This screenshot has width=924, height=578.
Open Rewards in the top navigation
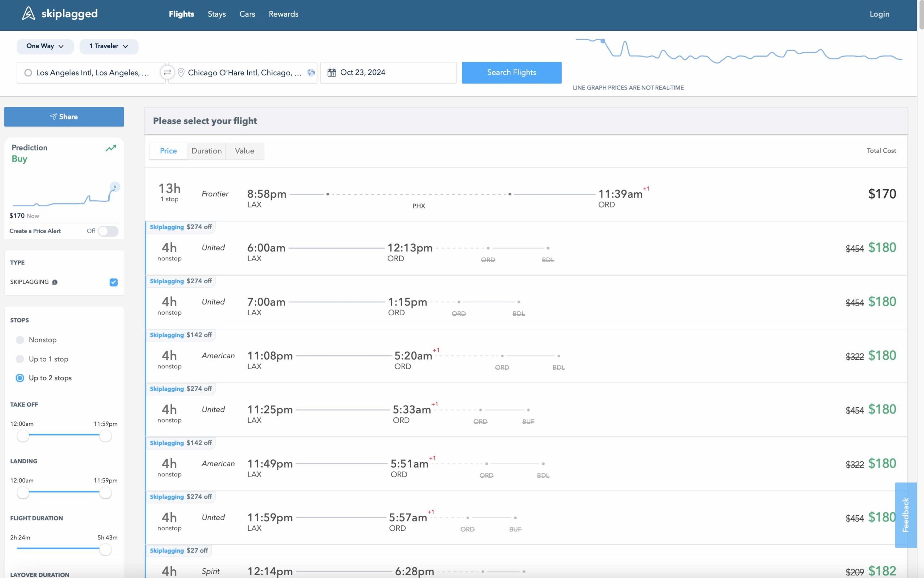pos(283,14)
